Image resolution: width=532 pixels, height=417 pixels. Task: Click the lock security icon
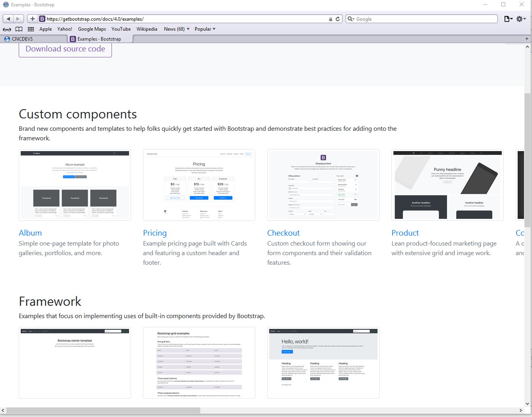click(x=331, y=19)
